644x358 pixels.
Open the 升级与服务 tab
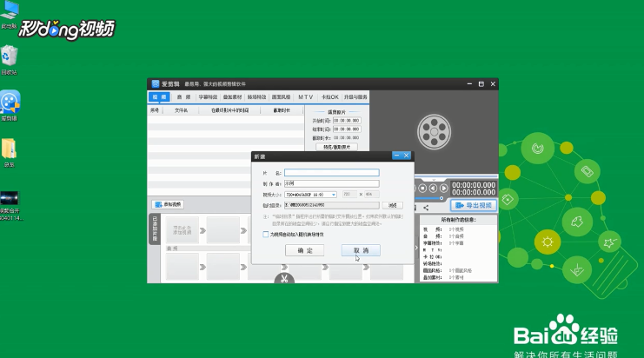tap(355, 97)
